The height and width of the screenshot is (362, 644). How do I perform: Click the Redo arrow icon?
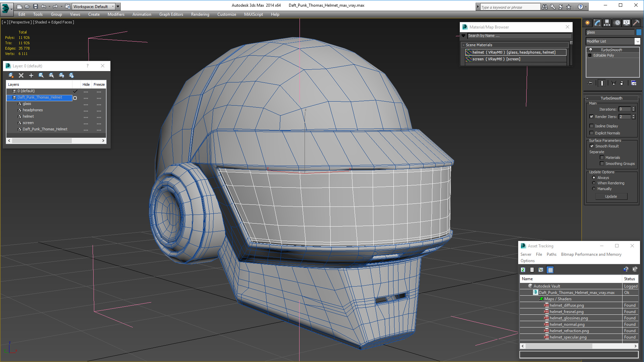click(55, 6)
